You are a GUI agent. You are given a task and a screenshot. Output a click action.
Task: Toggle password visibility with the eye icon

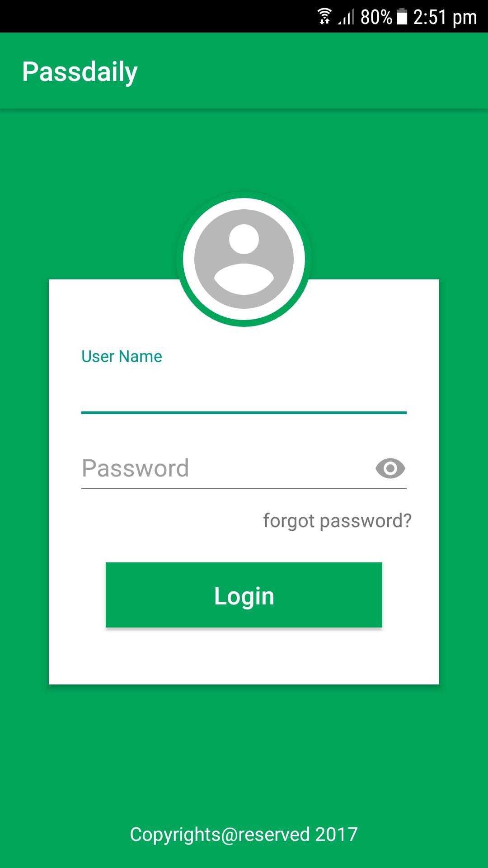[x=390, y=468]
